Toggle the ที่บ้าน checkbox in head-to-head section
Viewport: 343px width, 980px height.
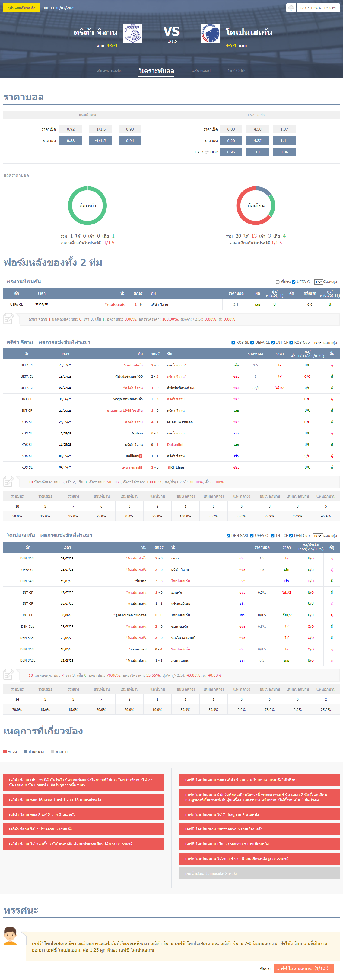(278, 282)
